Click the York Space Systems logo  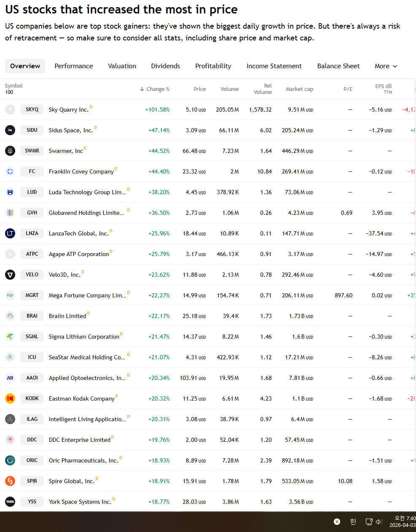(10, 502)
